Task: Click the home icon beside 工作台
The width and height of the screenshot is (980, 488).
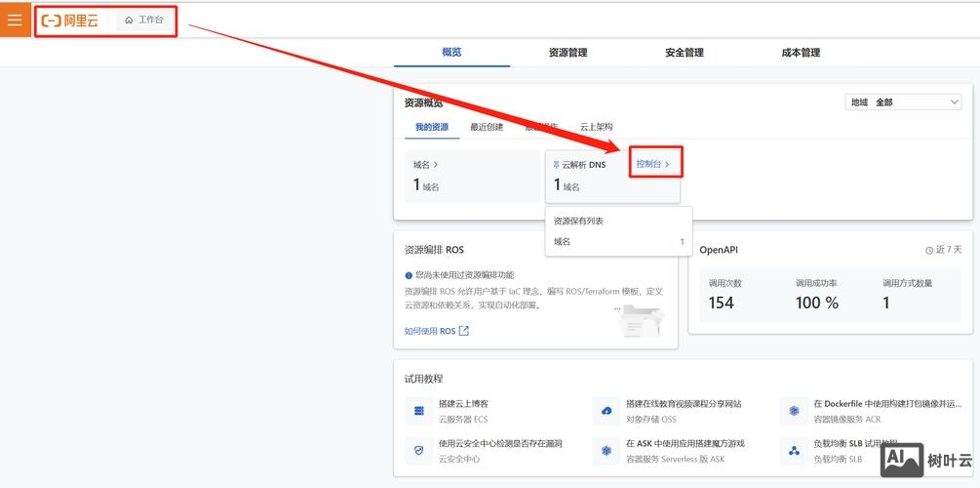Action: (x=129, y=20)
